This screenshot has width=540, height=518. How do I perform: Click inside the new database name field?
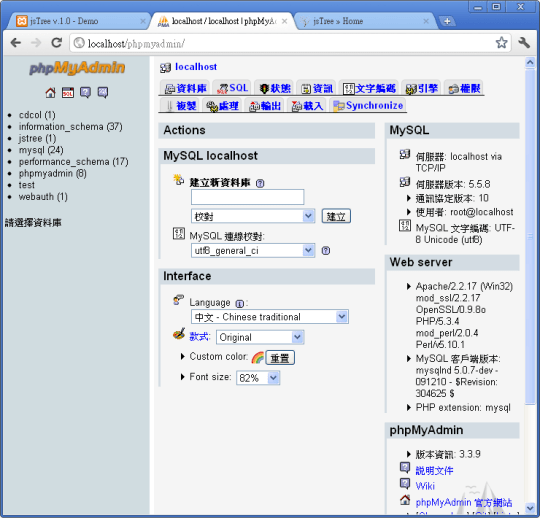click(247, 197)
